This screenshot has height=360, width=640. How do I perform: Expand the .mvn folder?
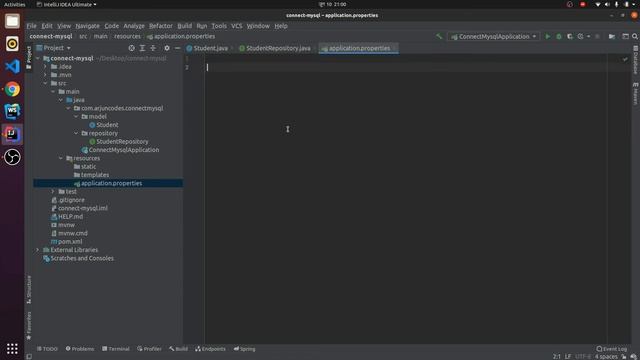point(45,75)
